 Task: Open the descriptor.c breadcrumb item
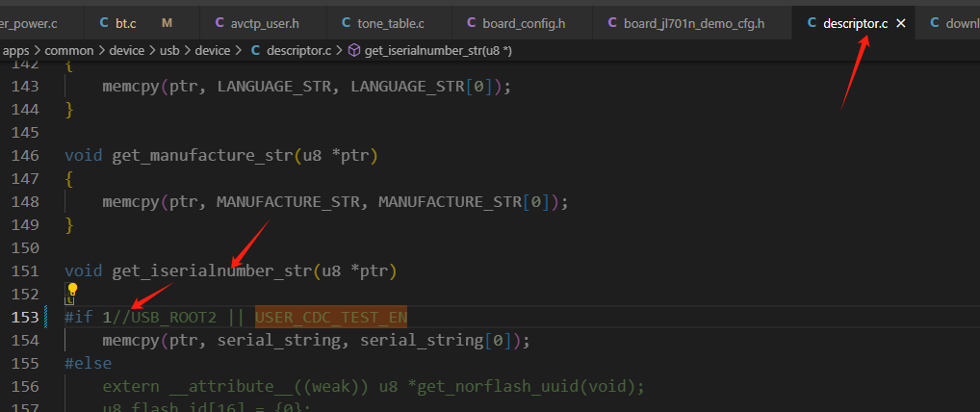298,51
